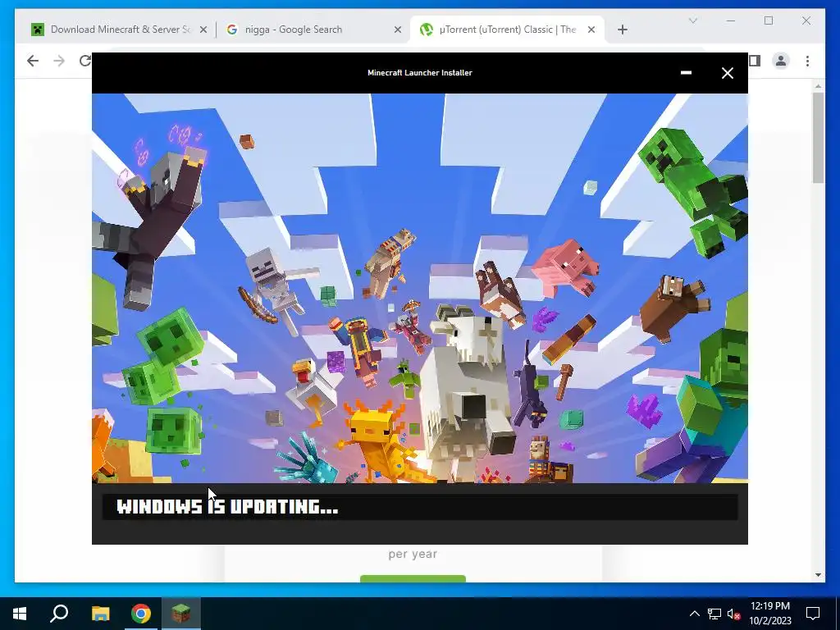The image size is (840, 630).
Task: Click the "per year" text on page
Action: (413, 554)
